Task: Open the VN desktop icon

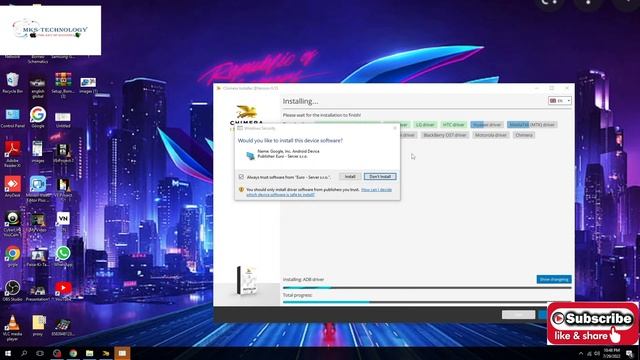Action: point(63,220)
